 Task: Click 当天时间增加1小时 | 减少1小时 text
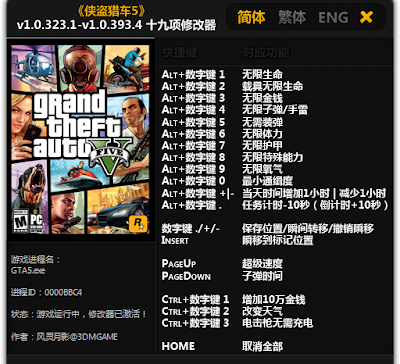(x=314, y=193)
